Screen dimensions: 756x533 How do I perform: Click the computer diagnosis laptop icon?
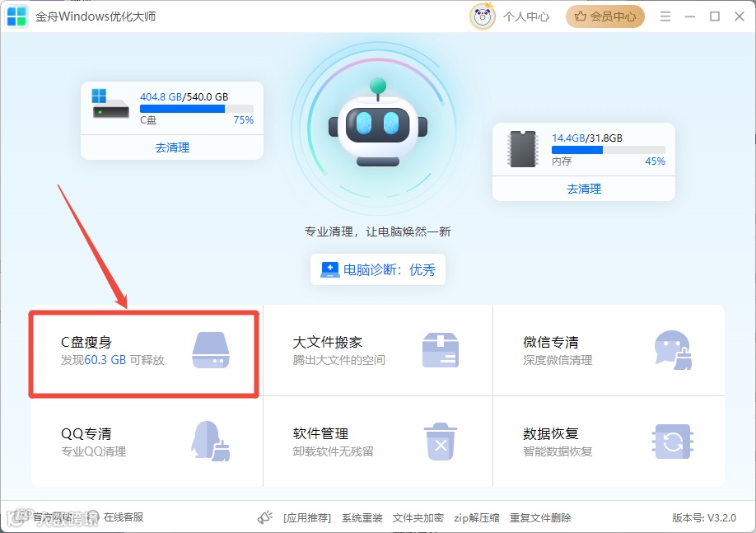329,269
